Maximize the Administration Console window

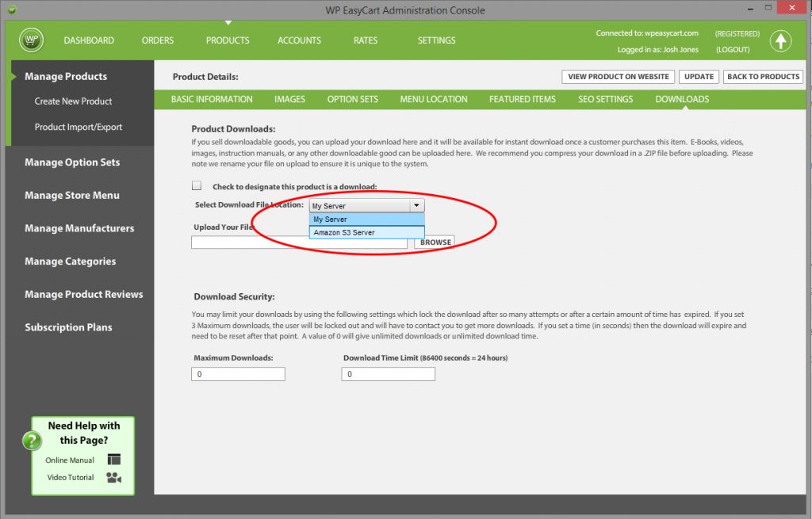(768, 8)
